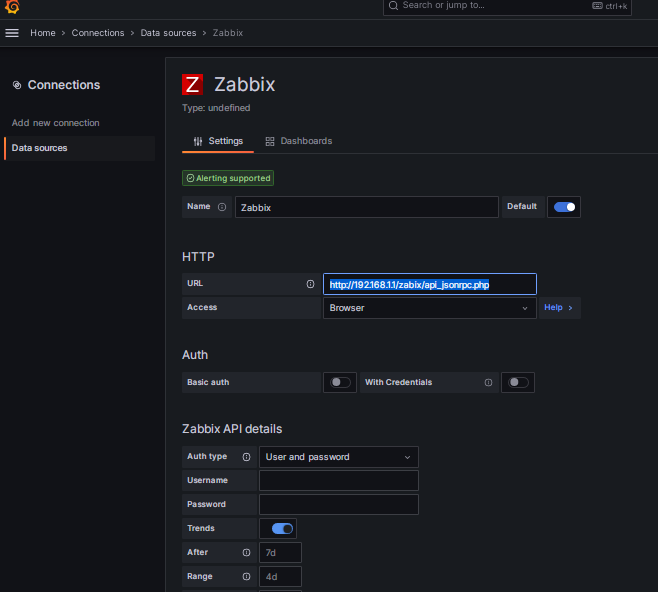The image size is (658, 592).
Task: Click the URL input field
Action: (430, 284)
